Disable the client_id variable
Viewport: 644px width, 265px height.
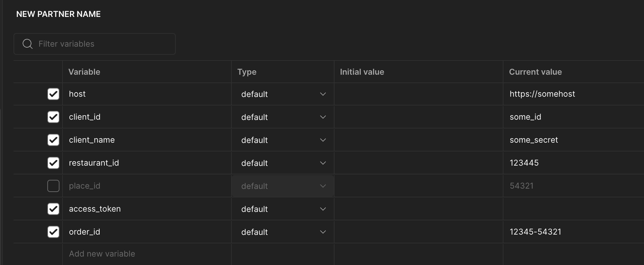(53, 117)
